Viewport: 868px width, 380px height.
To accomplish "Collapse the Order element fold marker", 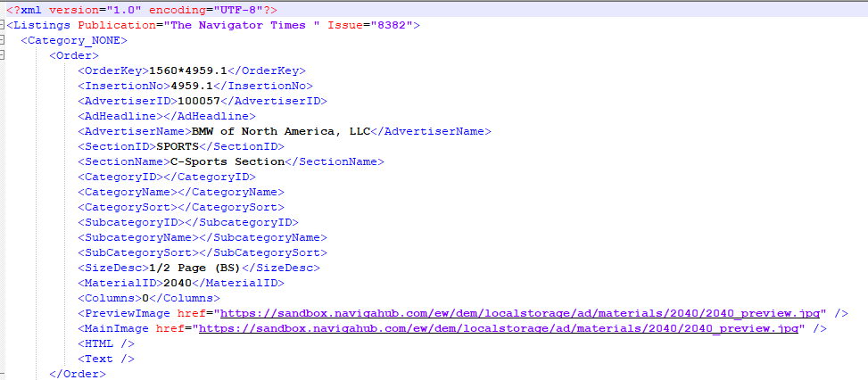I will pos(3,55).
